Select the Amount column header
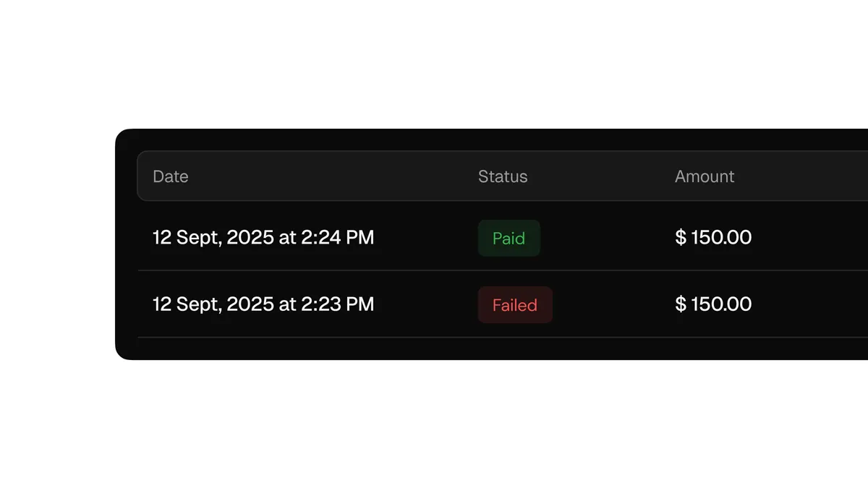Image resolution: width=868 pixels, height=488 pixels. pos(705,176)
